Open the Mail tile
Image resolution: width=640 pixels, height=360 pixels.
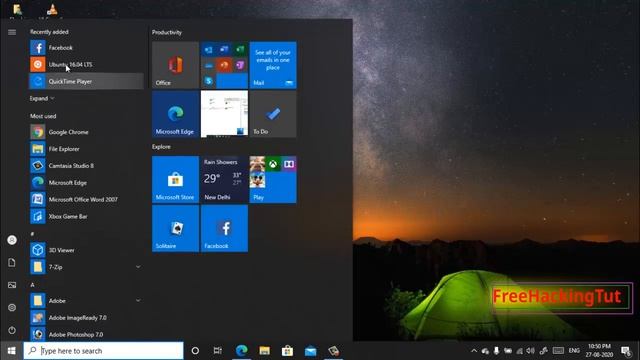(273, 65)
